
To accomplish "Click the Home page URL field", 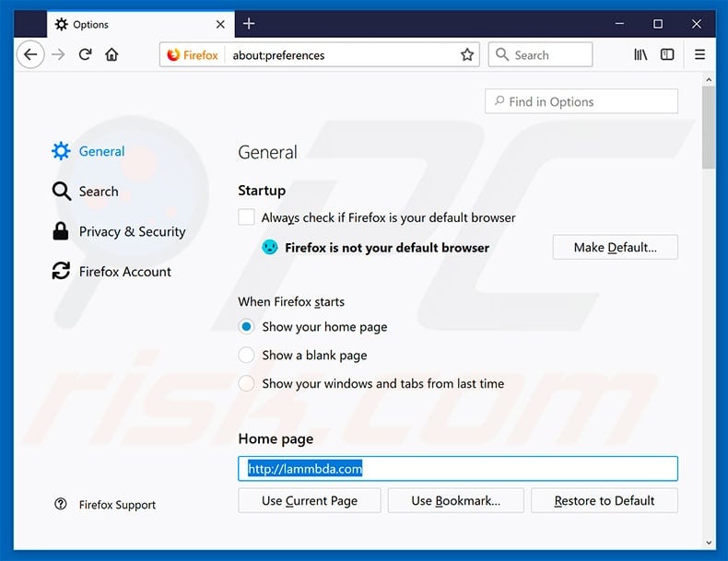I will 458,469.
